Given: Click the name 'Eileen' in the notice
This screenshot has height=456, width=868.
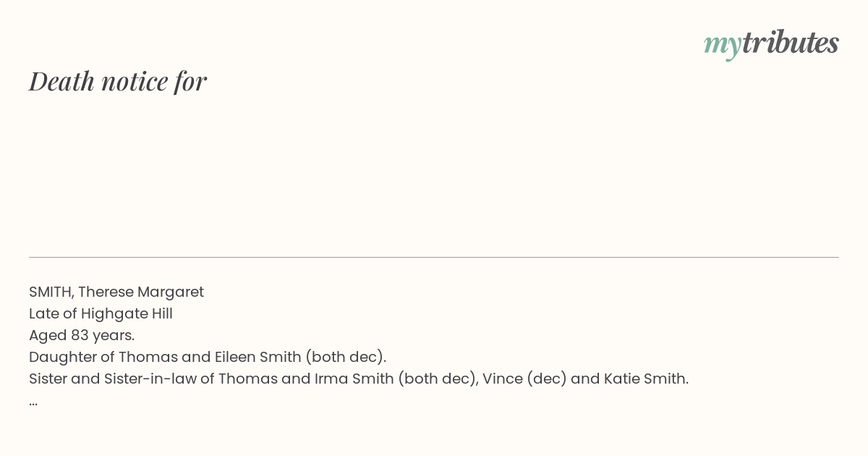Looking at the screenshot, I should tap(235, 357).
